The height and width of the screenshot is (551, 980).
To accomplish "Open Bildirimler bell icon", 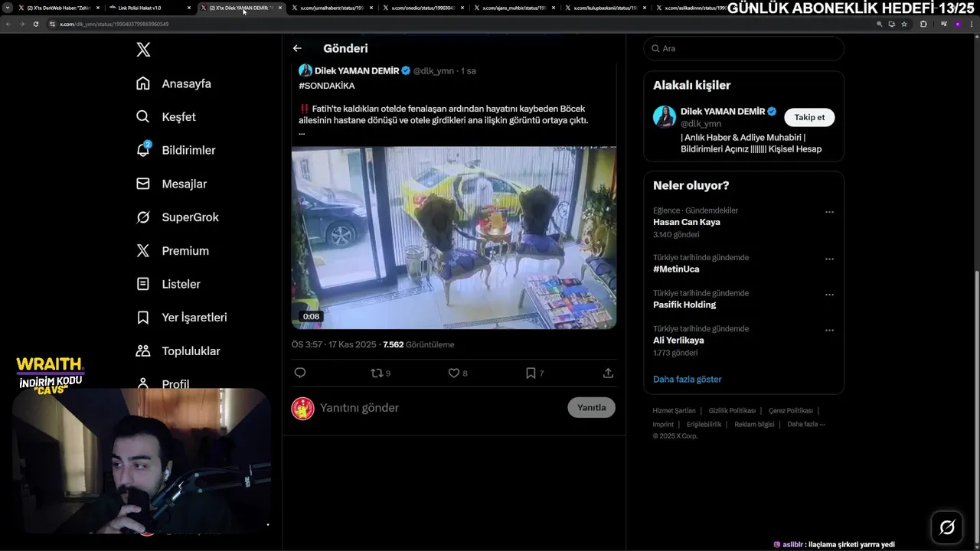I will coord(143,150).
